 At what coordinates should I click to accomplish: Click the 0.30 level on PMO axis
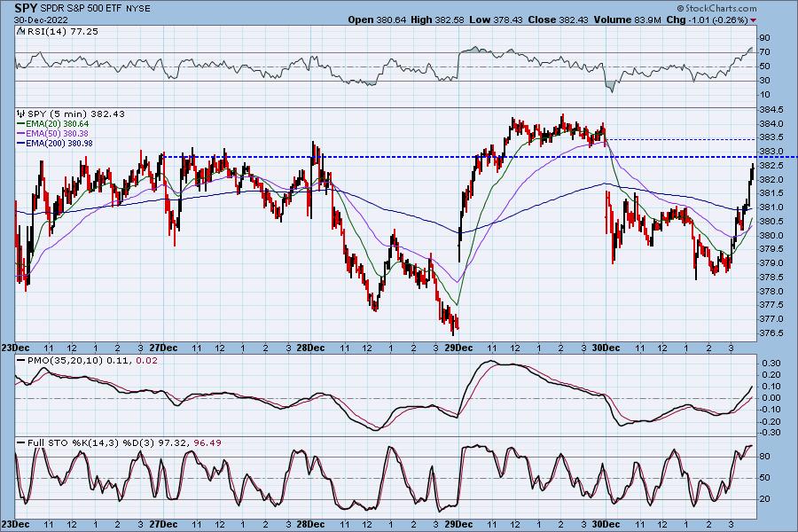tap(771, 364)
